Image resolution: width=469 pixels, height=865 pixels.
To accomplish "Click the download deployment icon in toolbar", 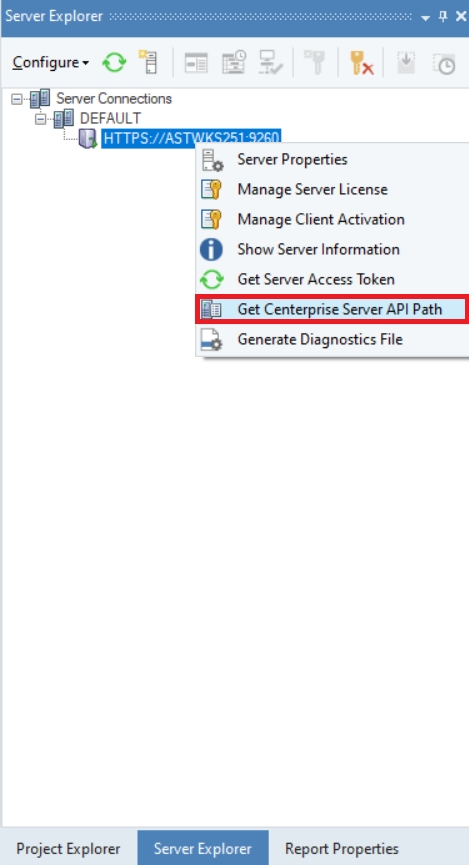I will coord(406,63).
